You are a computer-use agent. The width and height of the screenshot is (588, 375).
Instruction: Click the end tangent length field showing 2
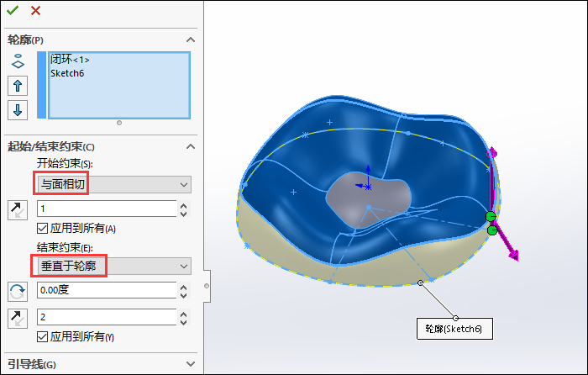[107, 317]
